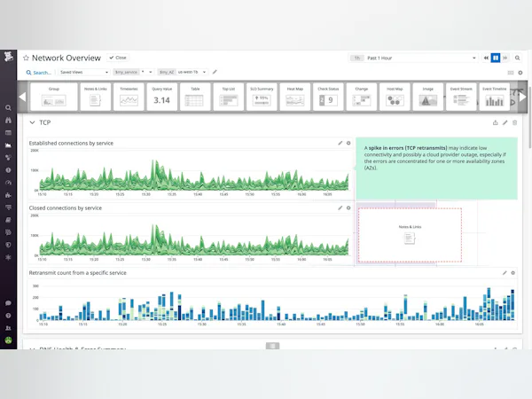Open settings for Retransmit count widget
Screen dimensions: 532x399
click(x=513, y=273)
